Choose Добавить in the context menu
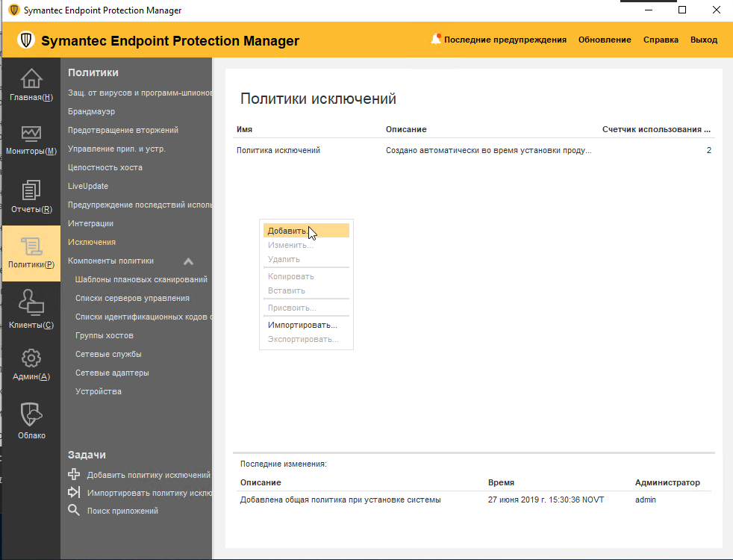 pos(287,230)
